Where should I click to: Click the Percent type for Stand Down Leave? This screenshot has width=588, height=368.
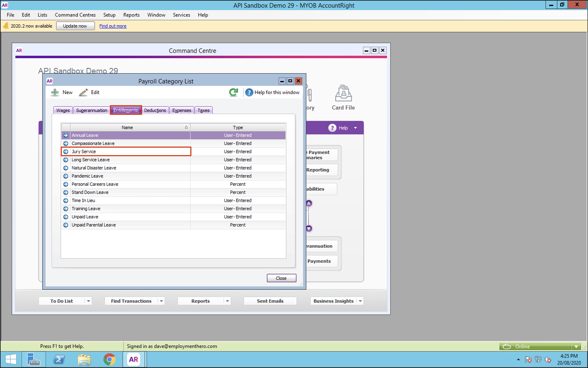[x=238, y=192]
